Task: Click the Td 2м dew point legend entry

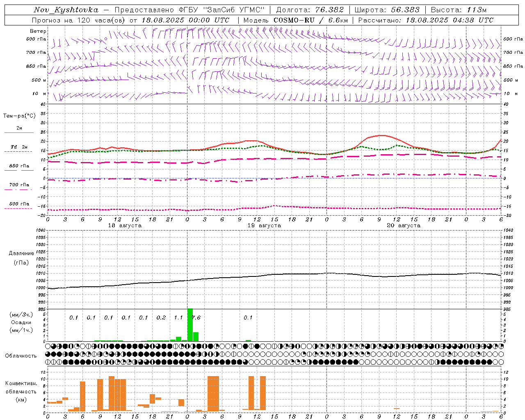Action: pyautogui.click(x=19, y=147)
